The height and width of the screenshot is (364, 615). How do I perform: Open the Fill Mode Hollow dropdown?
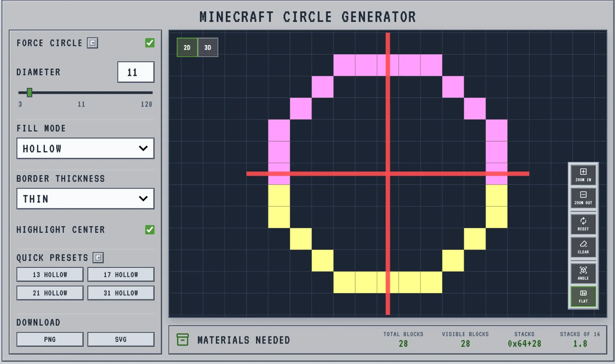pyautogui.click(x=85, y=148)
